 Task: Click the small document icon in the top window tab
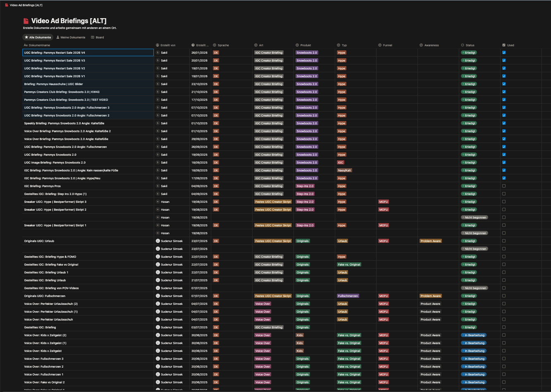6,5
